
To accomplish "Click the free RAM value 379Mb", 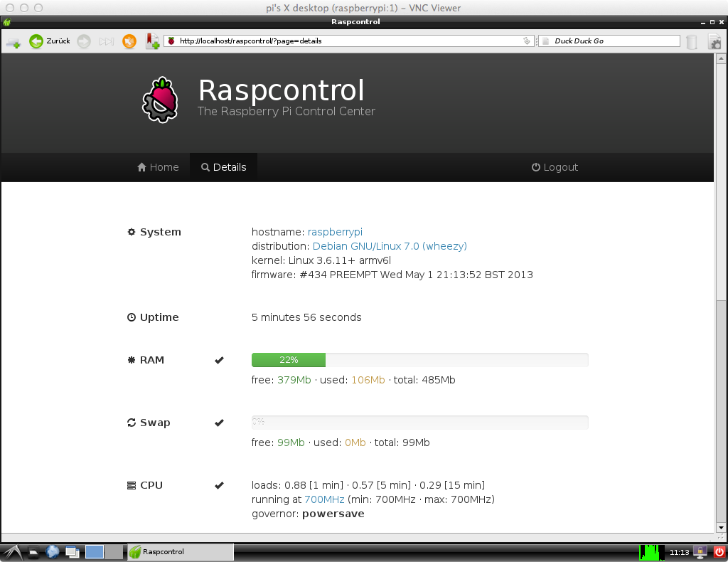I will 294,380.
